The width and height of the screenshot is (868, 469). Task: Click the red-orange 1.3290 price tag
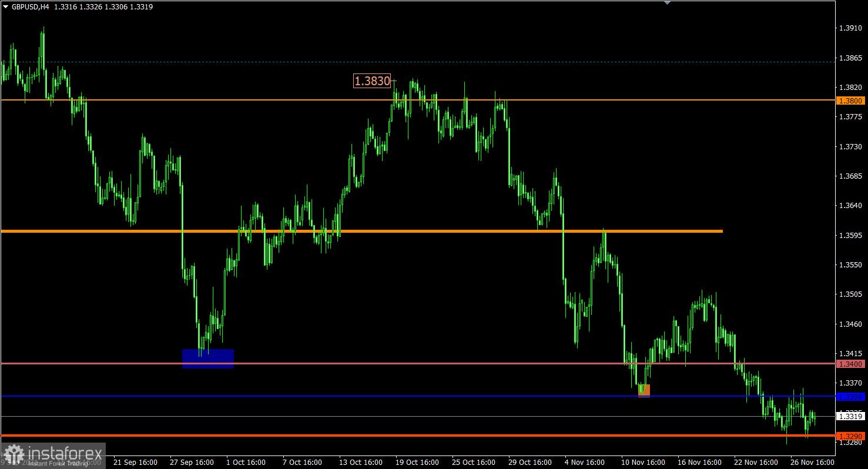click(x=850, y=436)
